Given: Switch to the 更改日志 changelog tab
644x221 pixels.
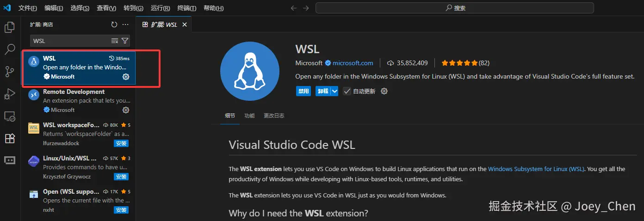Looking at the screenshot, I should click(274, 116).
